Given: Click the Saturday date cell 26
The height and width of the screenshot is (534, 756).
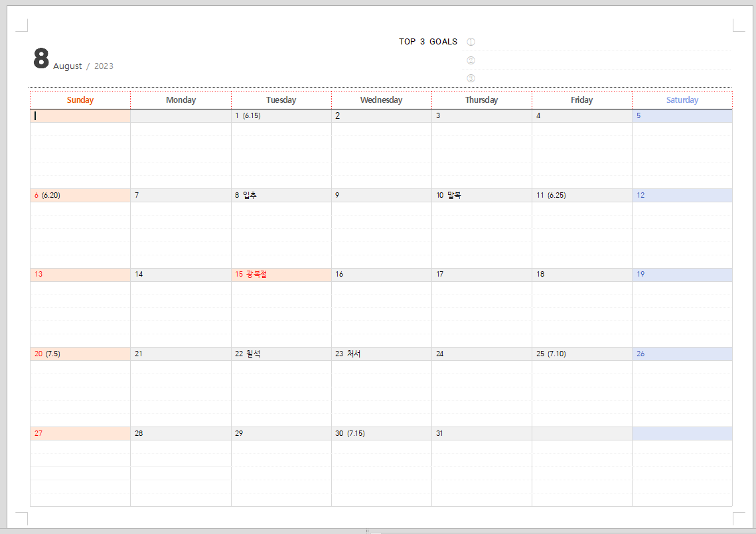Looking at the screenshot, I should coord(682,354).
